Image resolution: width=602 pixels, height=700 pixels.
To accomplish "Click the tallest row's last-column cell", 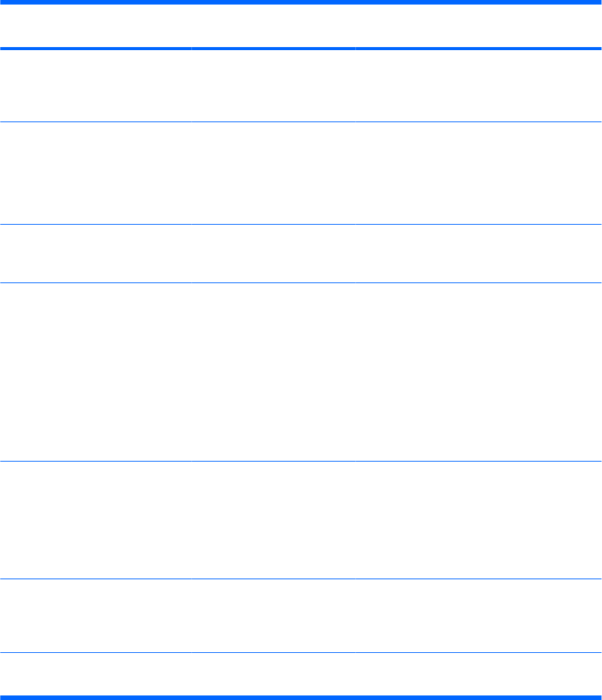I will [x=478, y=372].
